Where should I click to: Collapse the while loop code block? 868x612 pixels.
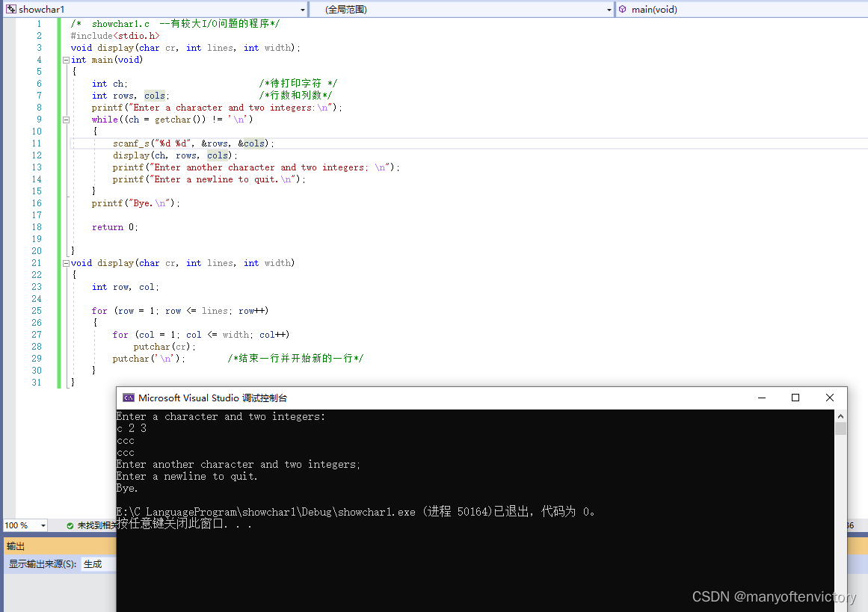[66, 120]
